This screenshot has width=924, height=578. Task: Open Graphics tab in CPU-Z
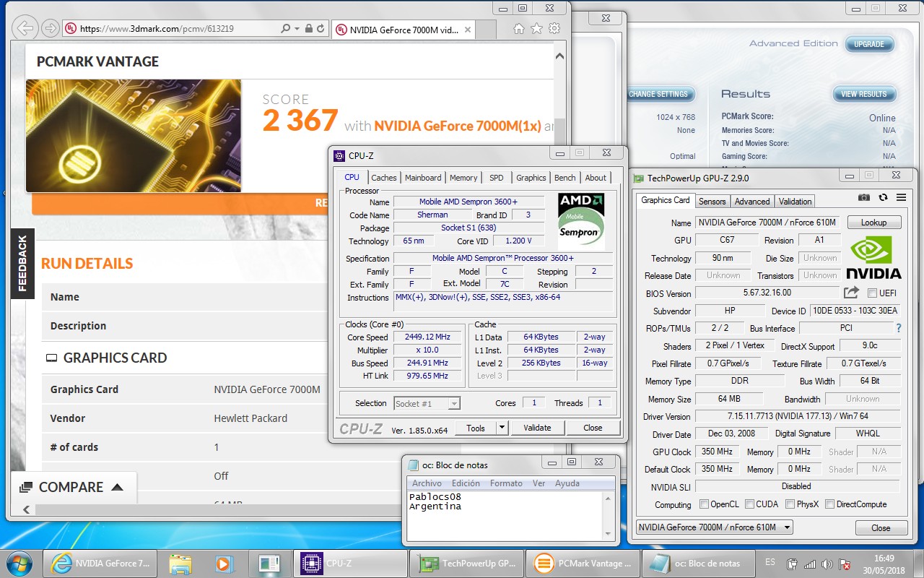[531, 178]
